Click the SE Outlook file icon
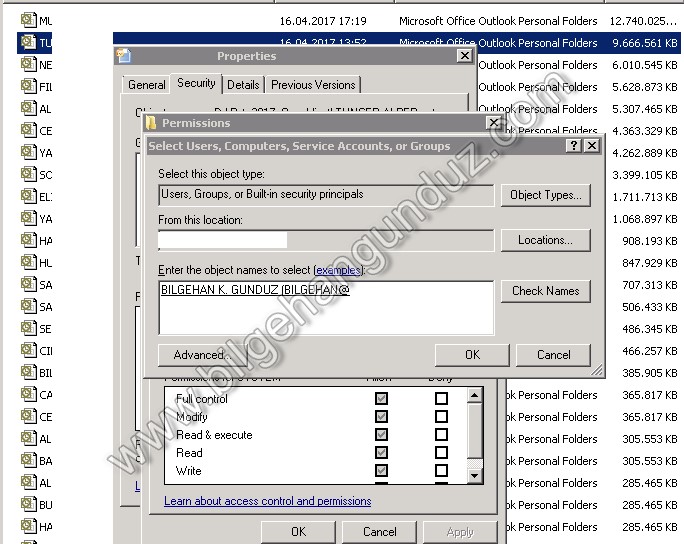This screenshot has width=684, height=544. (x=28, y=328)
